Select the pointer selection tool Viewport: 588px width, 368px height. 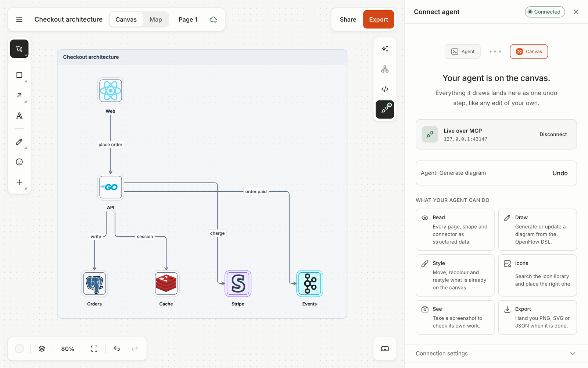(x=19, y=49)
